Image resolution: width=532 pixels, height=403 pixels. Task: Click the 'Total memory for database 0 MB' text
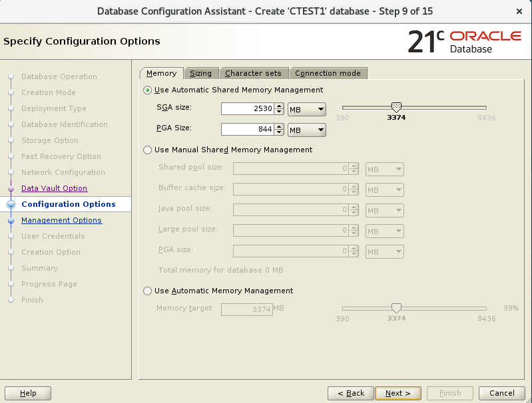click(x=221, y=270)
